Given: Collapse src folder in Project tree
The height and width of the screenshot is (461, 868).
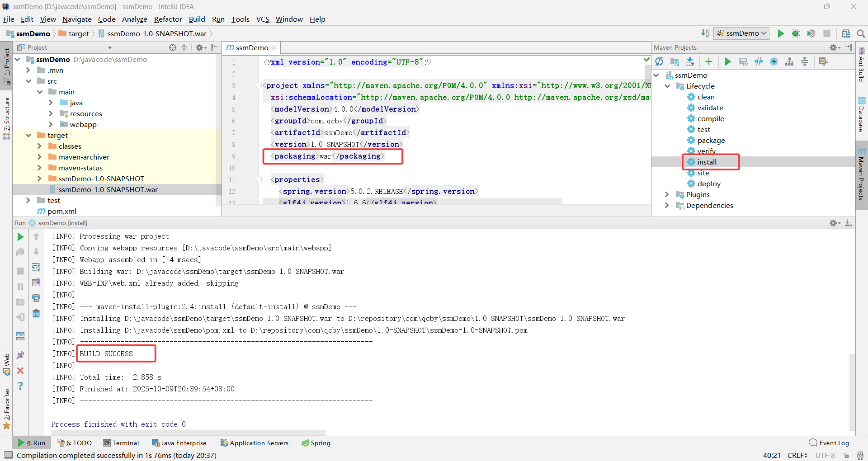Looking at the screenshot, I should (28, 81).
